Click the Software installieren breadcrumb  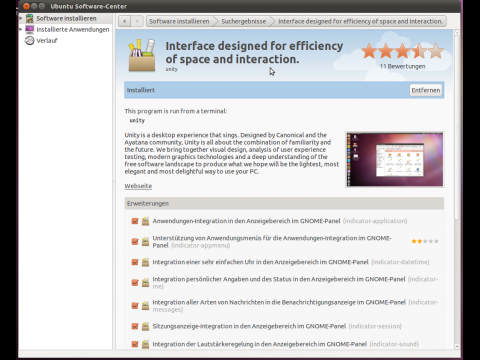pyautogui.click(x=179, y=21)
